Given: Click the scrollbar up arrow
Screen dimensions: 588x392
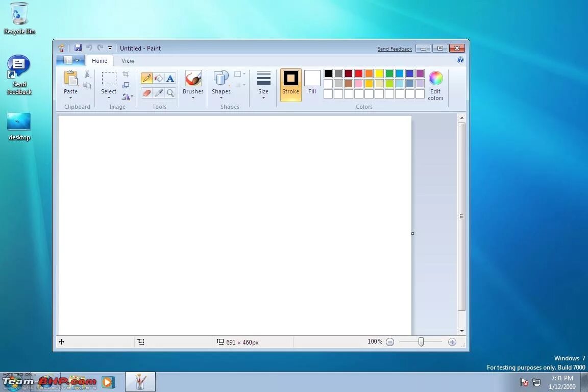Looking at the screenshot, I should click(461, 118).
